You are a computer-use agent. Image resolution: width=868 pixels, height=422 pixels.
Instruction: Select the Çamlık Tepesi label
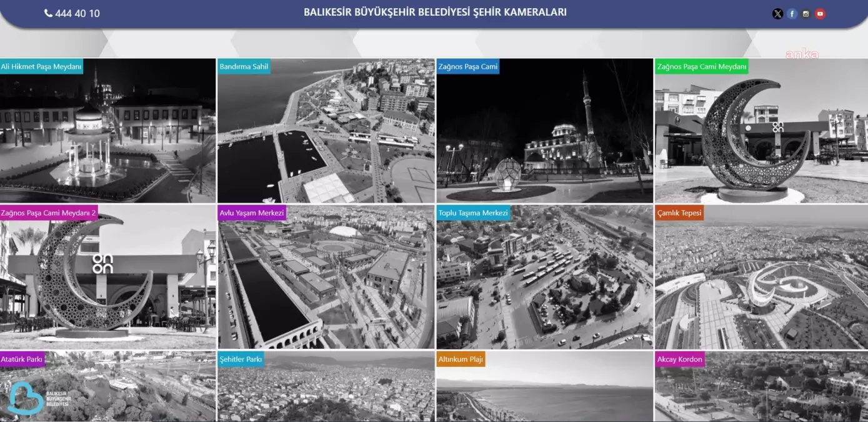click(678, 213)
